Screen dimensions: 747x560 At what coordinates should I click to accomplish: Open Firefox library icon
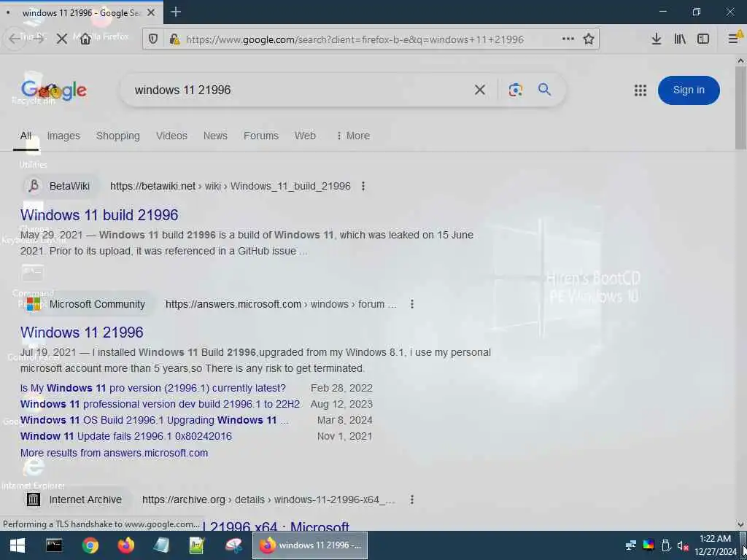[x=680, y=39]
